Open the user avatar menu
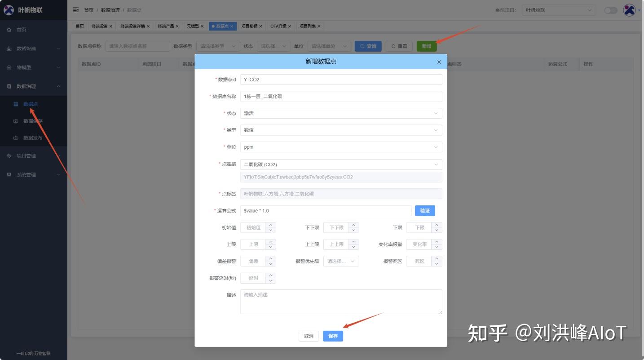Screen dimensions: 644x360 (x=630, y=10)
